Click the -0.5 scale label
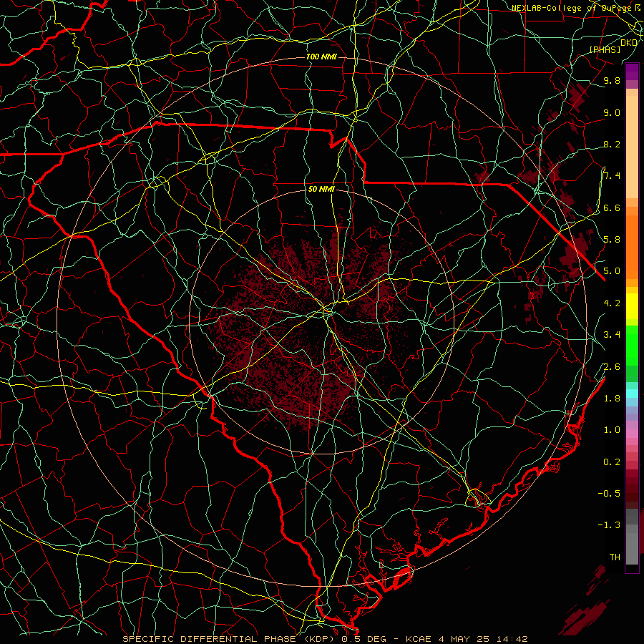The width and height of the screenshot is (644, 644). coord(609,493)
